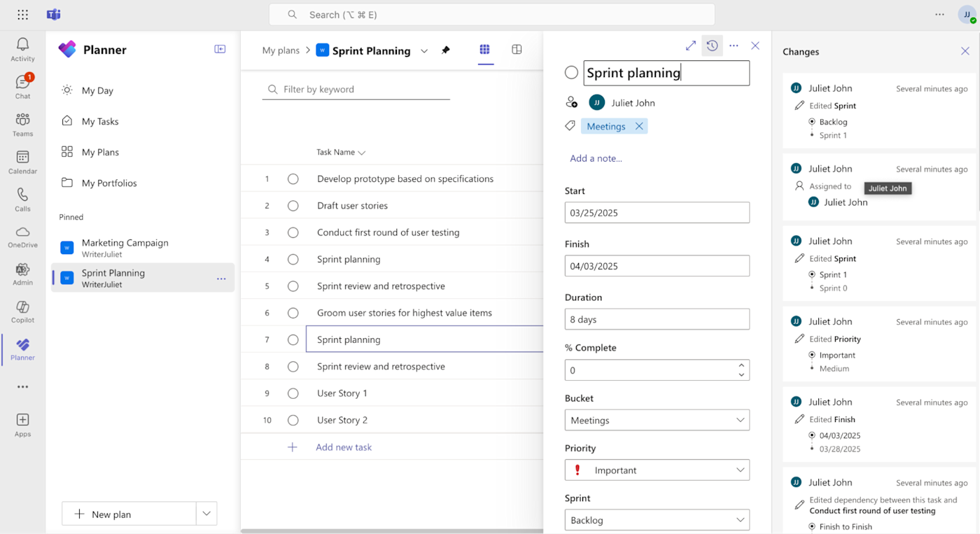The width and height of the screenshot is (980, 534).
Task: Show more apps via ellipsis in rail
Action: click(x=22, y=387)
